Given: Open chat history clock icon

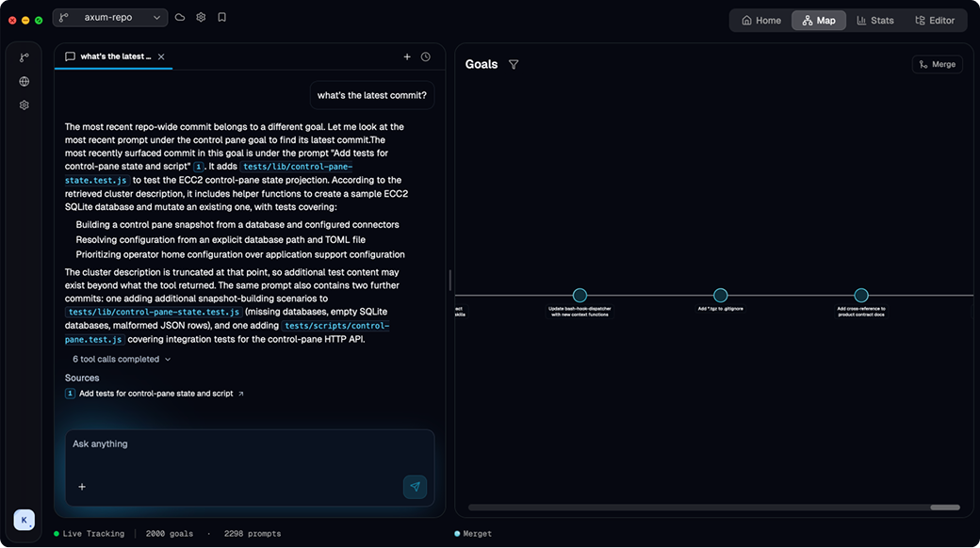Looking at the screenshot, I should [x=426, y=56].
